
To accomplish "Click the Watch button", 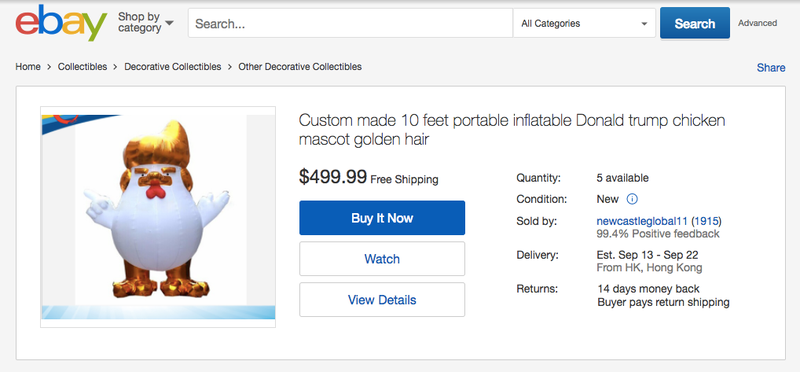I will (382, 259).
